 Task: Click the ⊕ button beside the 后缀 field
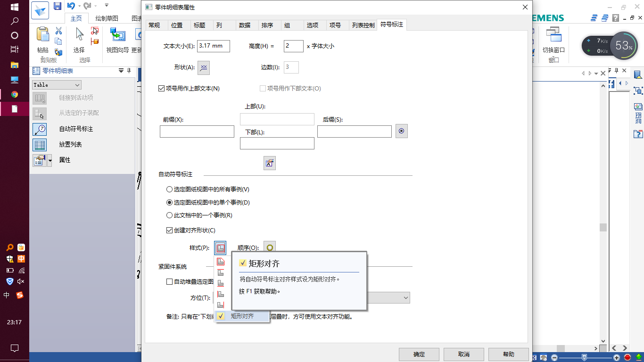401,131
